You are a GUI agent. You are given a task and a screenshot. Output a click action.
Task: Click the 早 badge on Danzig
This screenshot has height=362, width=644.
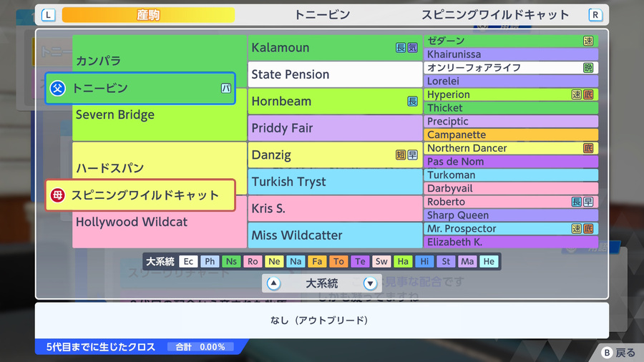pos(412,155)
